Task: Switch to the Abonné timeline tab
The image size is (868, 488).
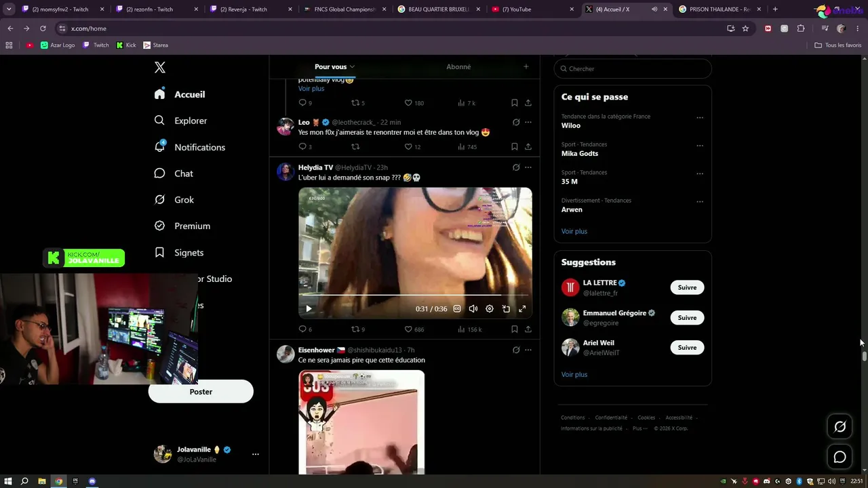Action: (x=458, y=66)
